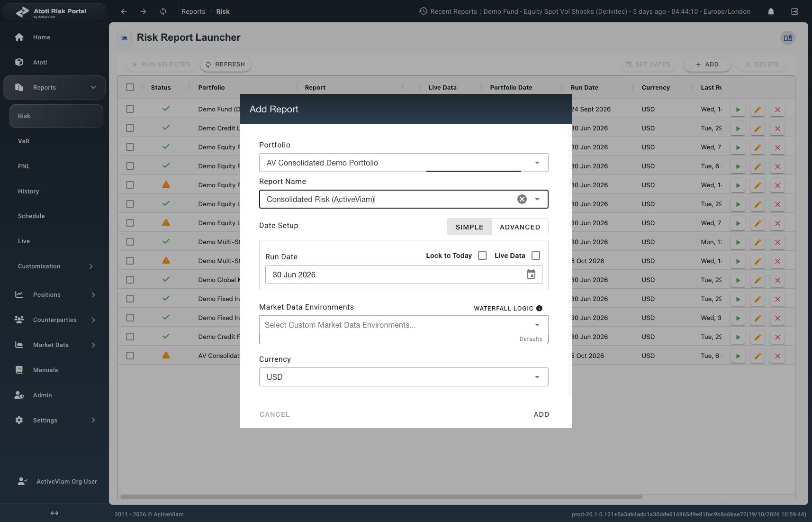Image resolution: width=812 pixels, height=522 pixels.
Task: Click the Admin user icon
Action: tap(19, 395)
